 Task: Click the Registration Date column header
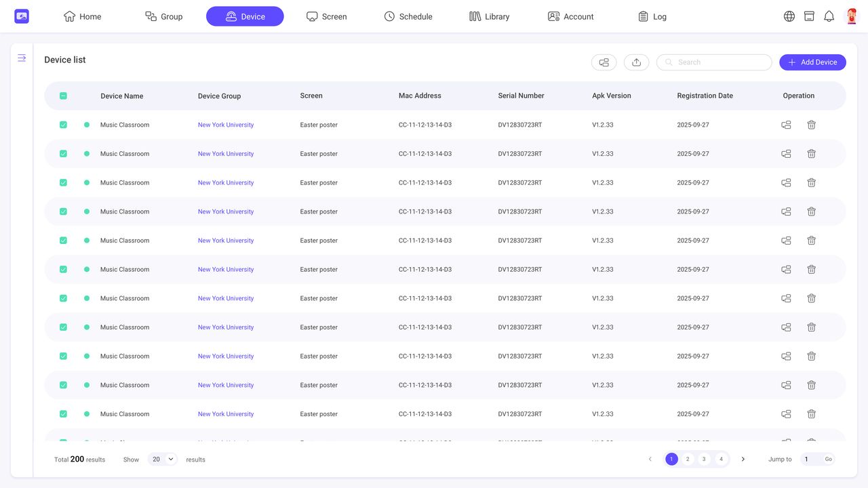705,96
